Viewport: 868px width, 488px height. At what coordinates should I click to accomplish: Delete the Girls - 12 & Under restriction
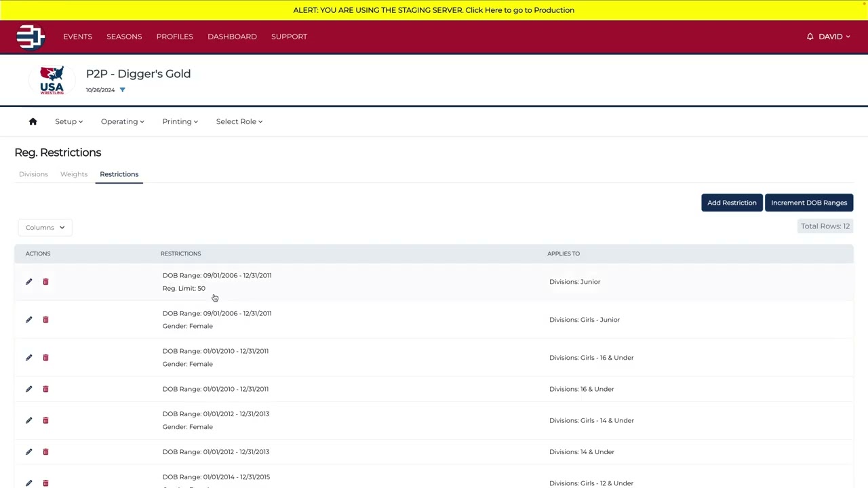pos(45,483)
